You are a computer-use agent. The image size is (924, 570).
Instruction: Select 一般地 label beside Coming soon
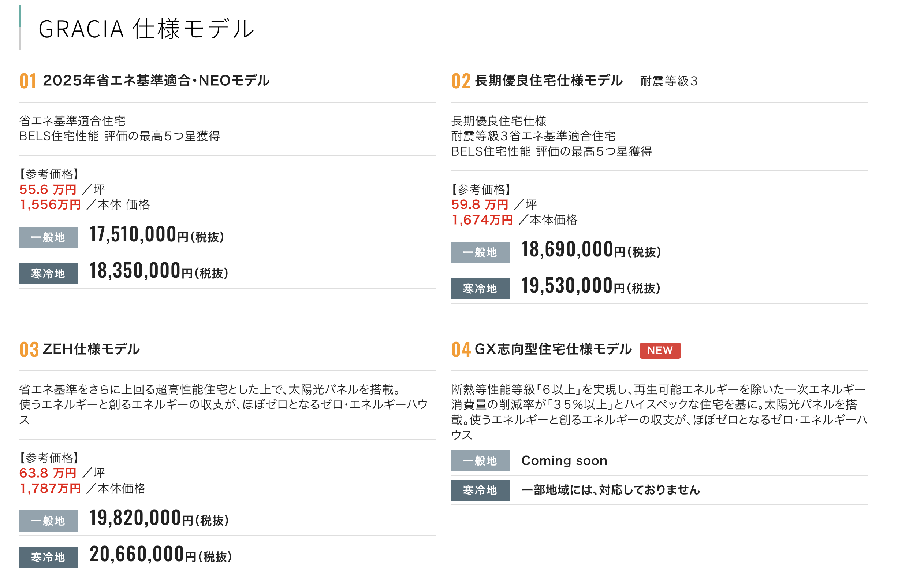[480, 461]
